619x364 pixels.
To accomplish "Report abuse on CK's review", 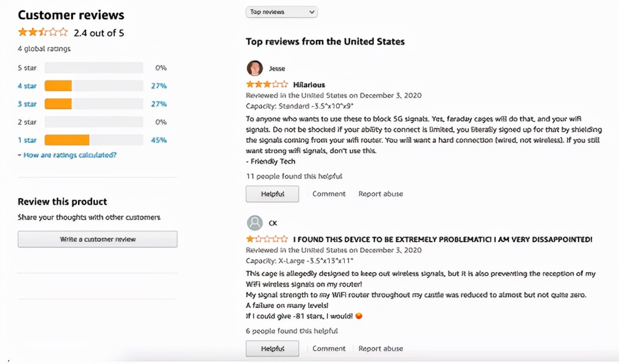I will [381, 348].
